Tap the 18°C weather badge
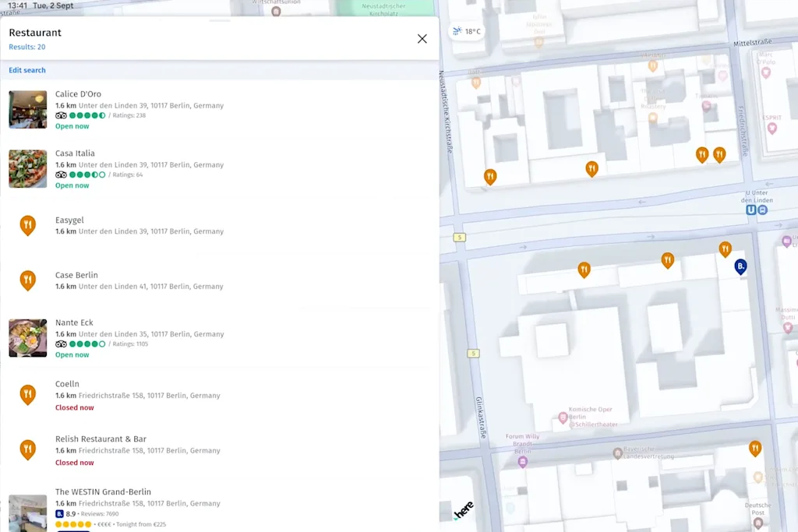 [467, 32]
